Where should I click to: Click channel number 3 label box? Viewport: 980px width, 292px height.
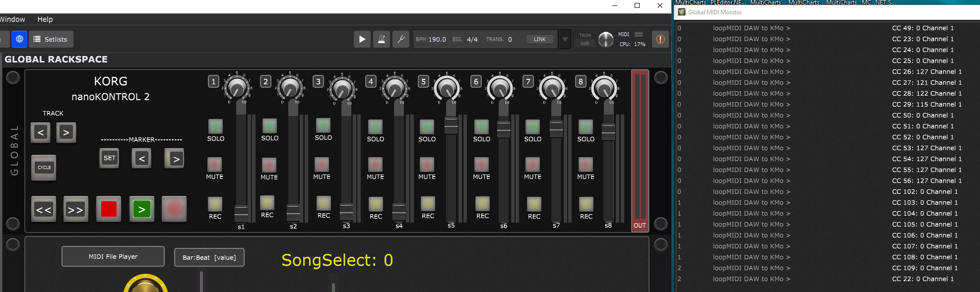[x=319, y=81]
